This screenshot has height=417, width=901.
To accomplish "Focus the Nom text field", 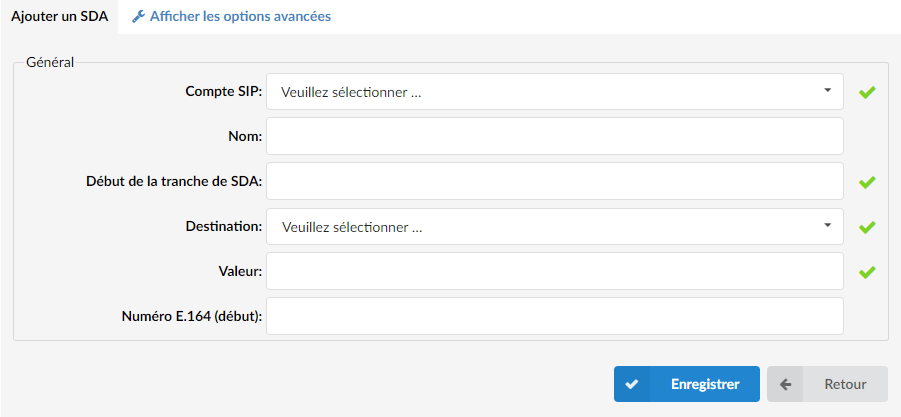I will point(555,136).
